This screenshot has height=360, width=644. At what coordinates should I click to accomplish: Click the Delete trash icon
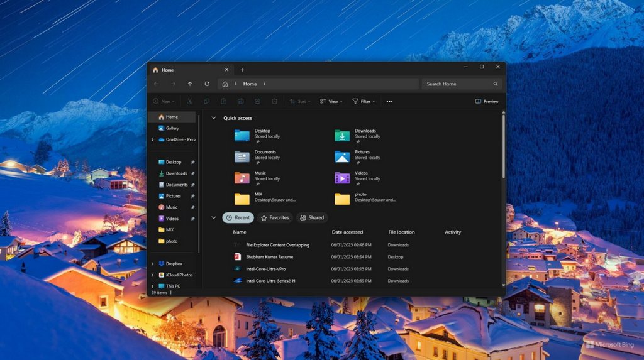(274, 101)
